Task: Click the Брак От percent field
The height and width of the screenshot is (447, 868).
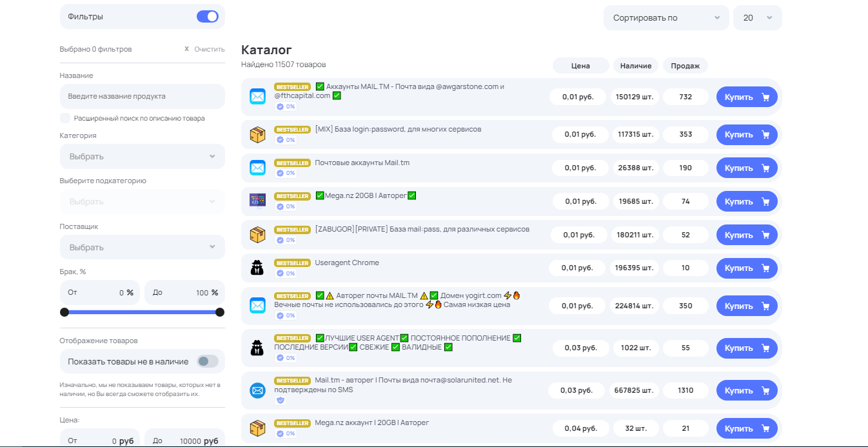Action: pos(100,292)
